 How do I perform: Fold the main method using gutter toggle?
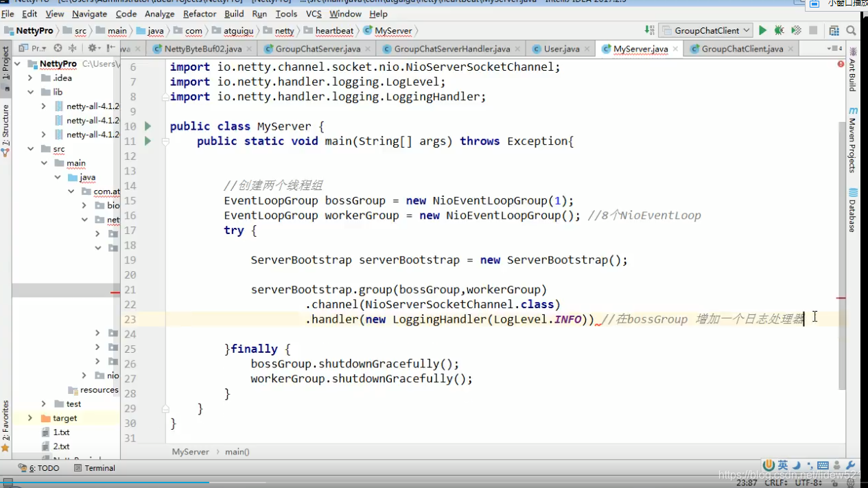[x=165, y=141]
